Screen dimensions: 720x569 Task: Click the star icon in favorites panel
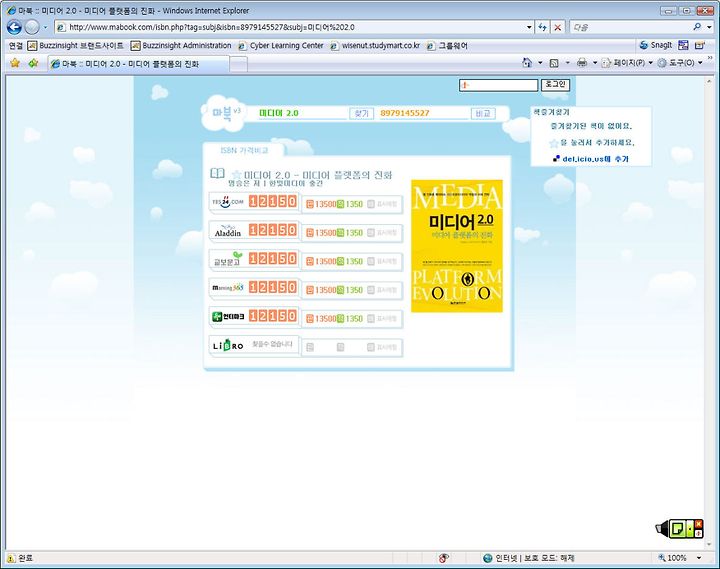coord(554,143)
